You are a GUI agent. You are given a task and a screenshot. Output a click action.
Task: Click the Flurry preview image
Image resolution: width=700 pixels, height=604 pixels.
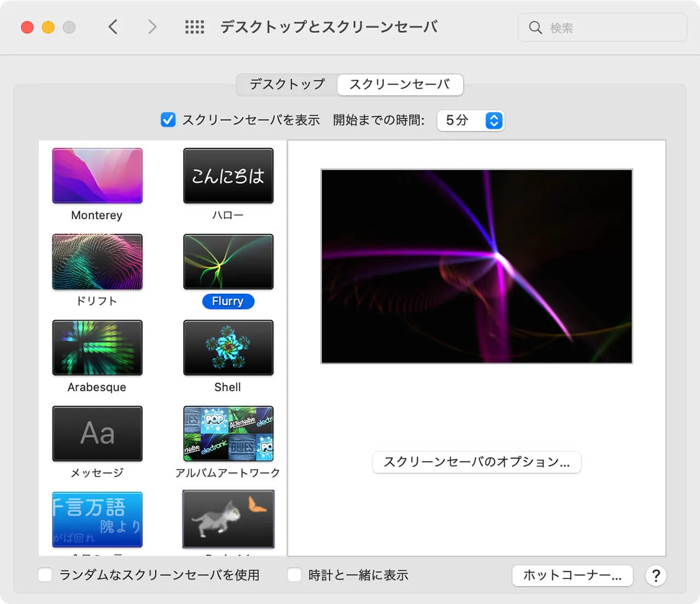[476, 266]
